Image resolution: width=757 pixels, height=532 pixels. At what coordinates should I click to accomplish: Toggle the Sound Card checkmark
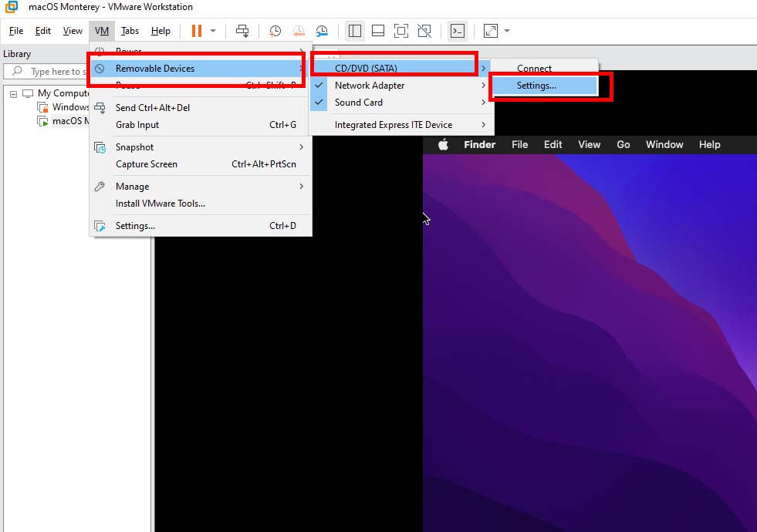coord(319,103)
